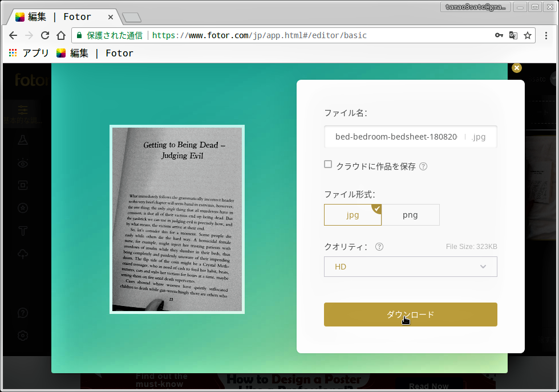Open the browser home page
Image resolution: width=559 pixels, height=392 pixels.
click(x=61, y=35)
